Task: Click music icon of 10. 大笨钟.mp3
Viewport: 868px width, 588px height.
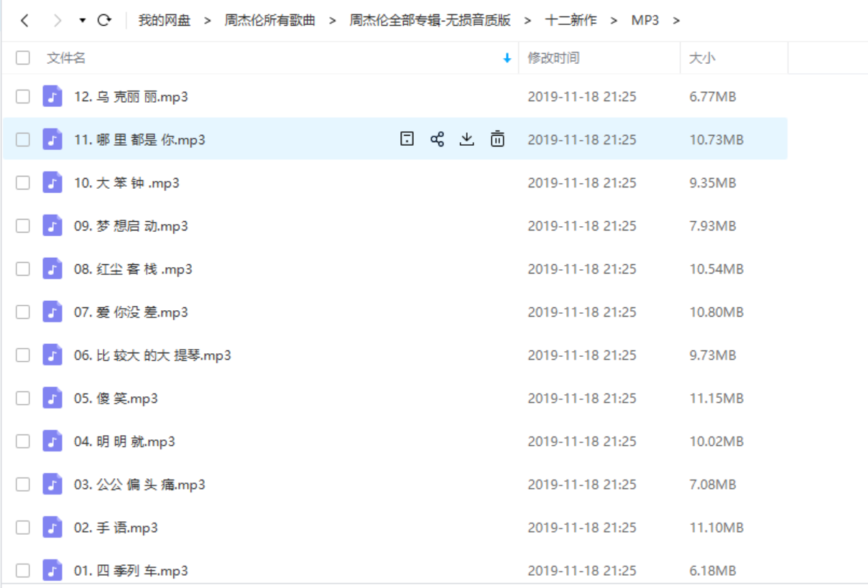Action: [x=52, y=182]
